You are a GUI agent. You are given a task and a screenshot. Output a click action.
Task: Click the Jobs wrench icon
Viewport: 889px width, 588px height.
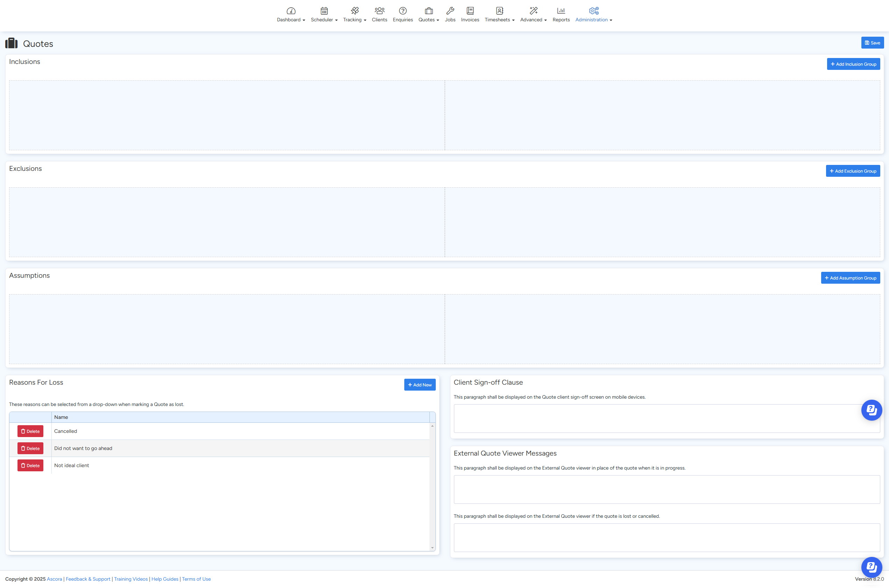click(450, 10)
